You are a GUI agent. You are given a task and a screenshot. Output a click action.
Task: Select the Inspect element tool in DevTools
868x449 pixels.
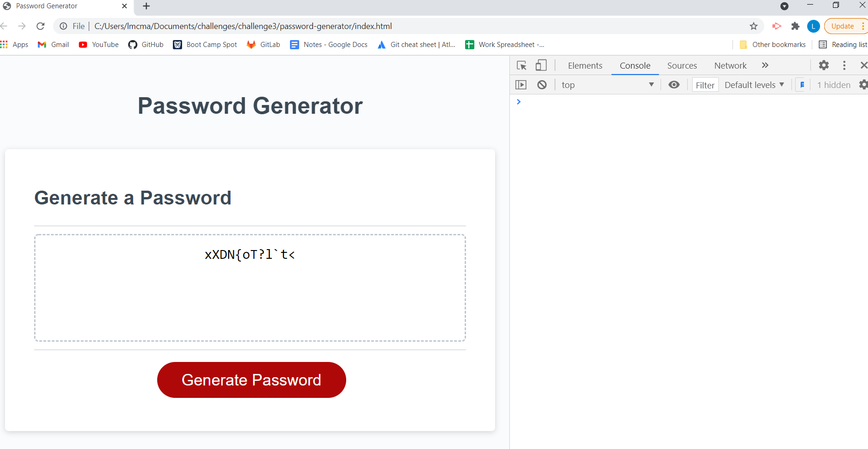click(521, 65)
